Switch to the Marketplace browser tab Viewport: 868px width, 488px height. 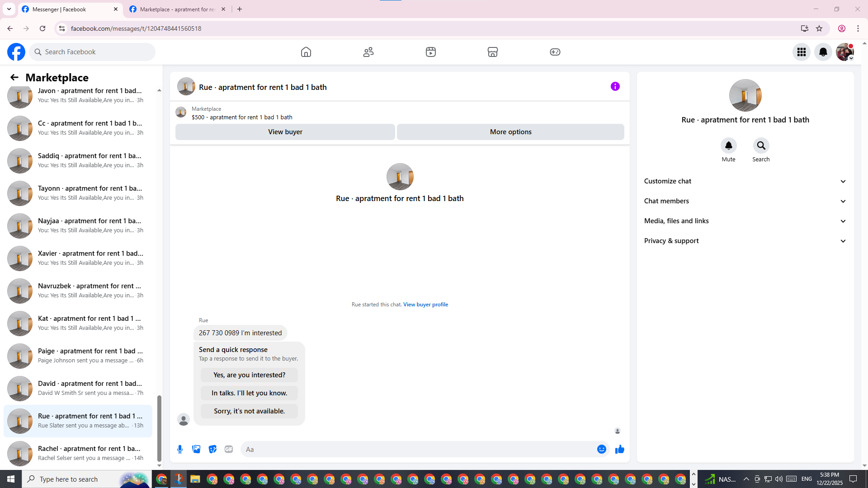pos(177,9)
